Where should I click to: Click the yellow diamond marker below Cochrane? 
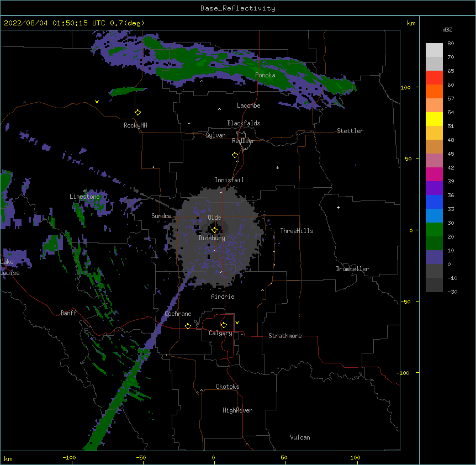(188, 326)
